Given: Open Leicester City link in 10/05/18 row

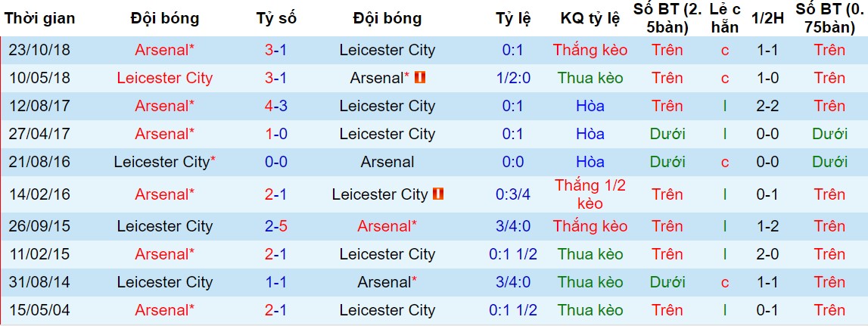Looking at the screenshot, I should tap(164, 78).
